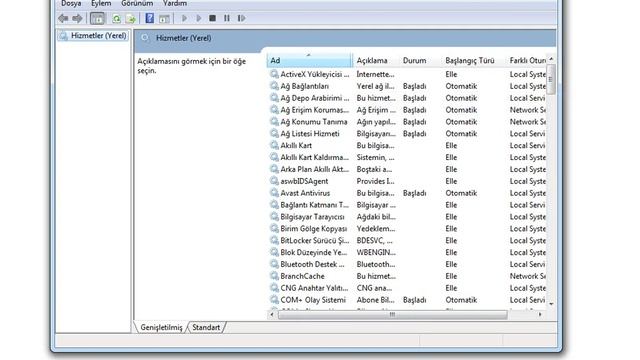
Task: Open the Help toolbar icon
Action: point(150,18)
